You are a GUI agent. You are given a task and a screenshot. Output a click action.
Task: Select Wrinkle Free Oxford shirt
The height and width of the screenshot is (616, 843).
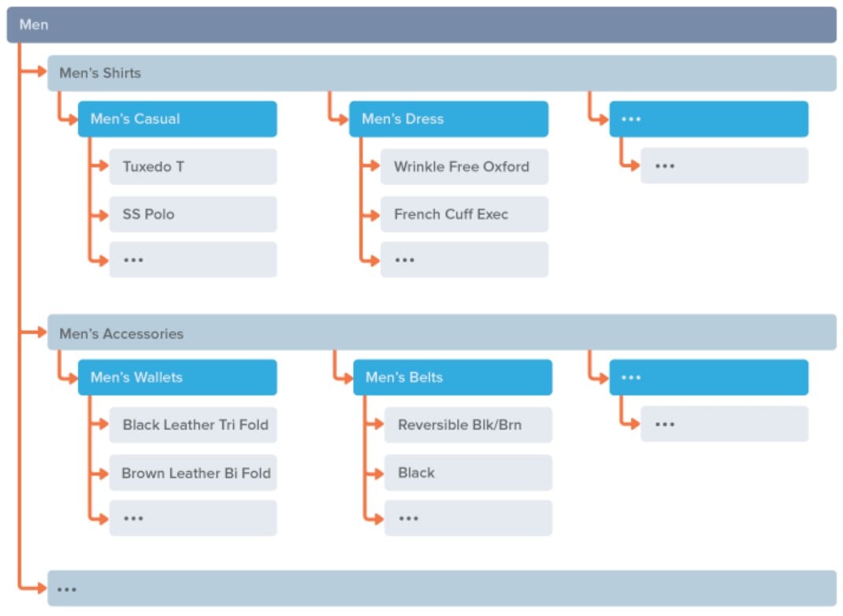[x=465, y=167]
